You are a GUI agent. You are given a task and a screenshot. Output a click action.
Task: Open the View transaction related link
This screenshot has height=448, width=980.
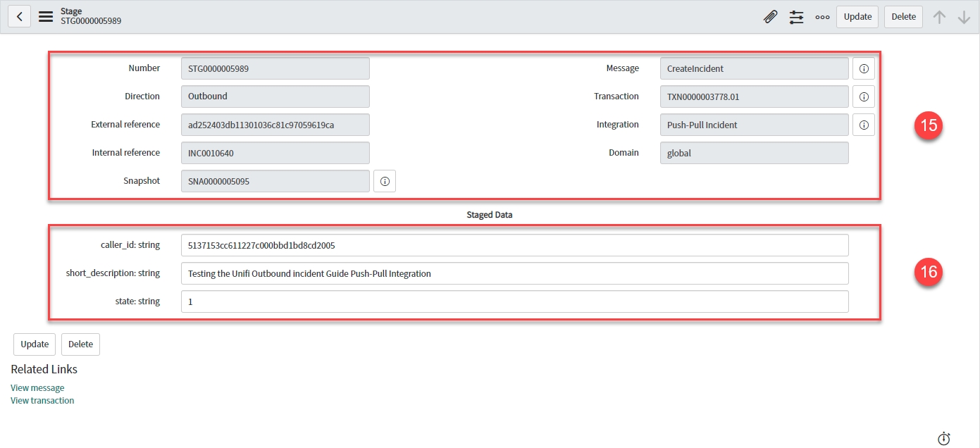[x=42, y=401]
